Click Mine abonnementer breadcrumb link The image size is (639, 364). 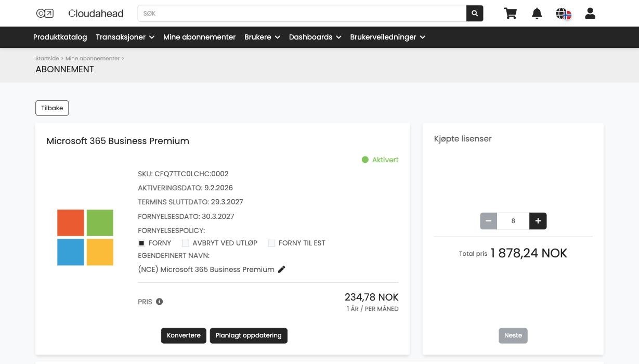[x=93, y=58]
